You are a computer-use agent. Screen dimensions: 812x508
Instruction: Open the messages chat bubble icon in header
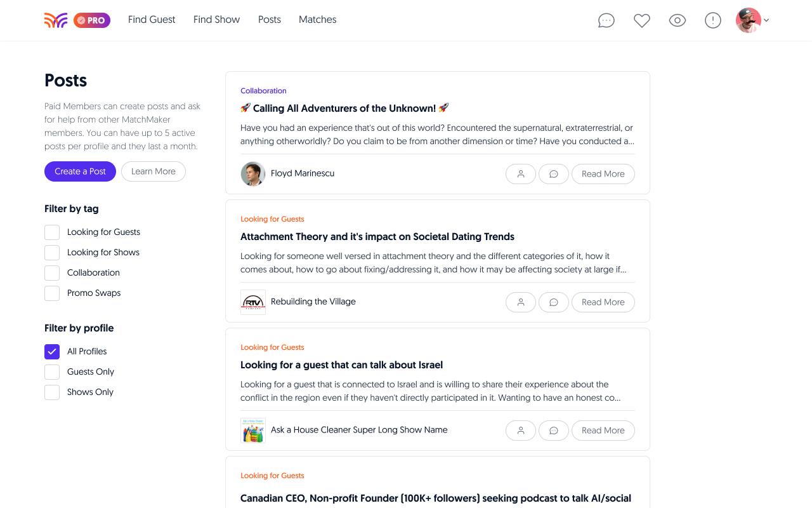click(x=606, y=20)
